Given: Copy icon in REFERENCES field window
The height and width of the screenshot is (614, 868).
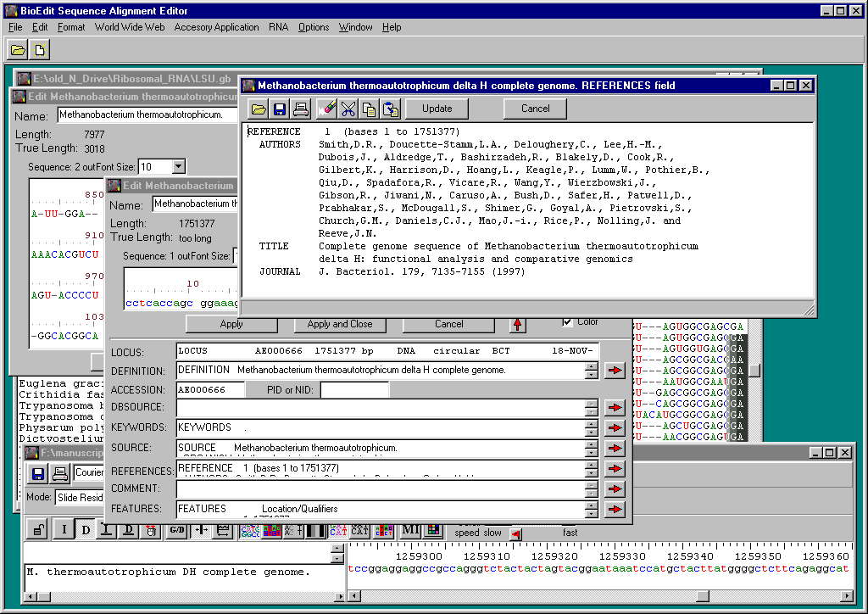Looking at the screenshot, I should point(369,109).
